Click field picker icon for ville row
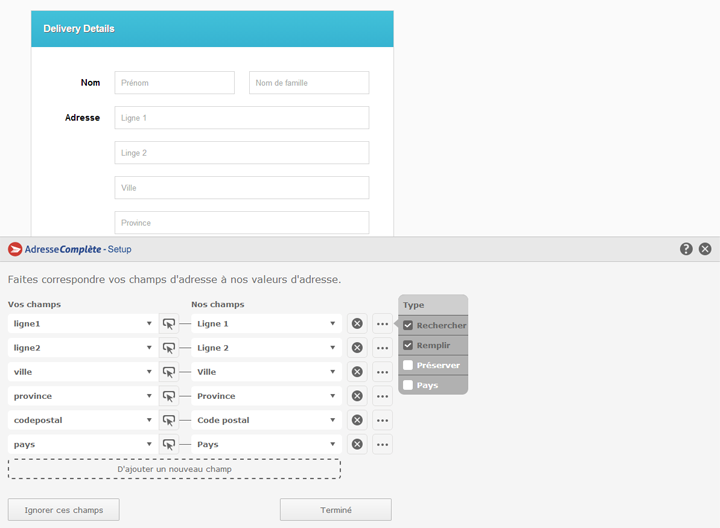The width and height of the screenshot is (720, 528). 169,372
